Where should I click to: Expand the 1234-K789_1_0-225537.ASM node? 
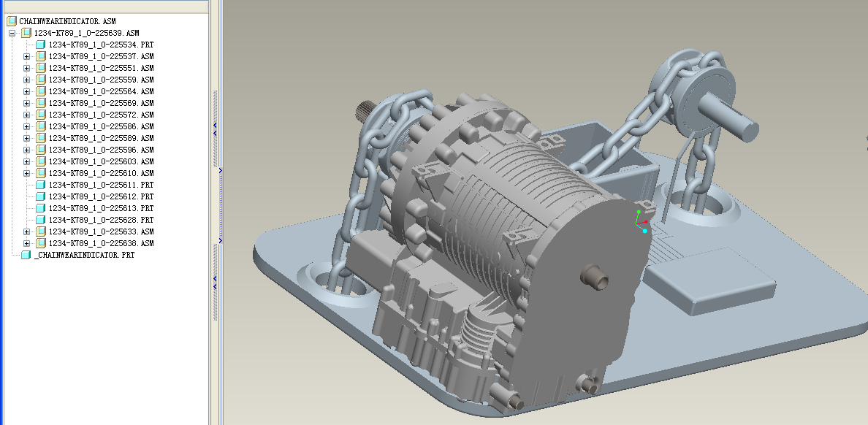(x=26, y=56)
